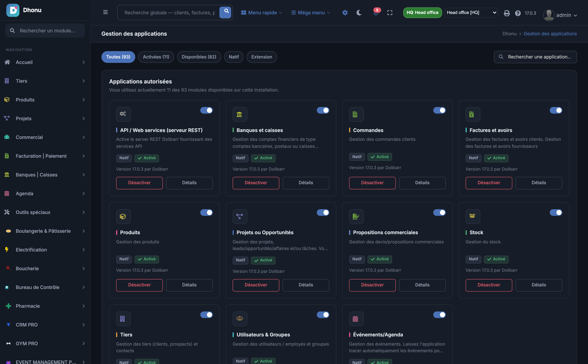Click the Rechercher un module sidebar field
Viewport: 588px width, 364px height.
coord(45,30)
